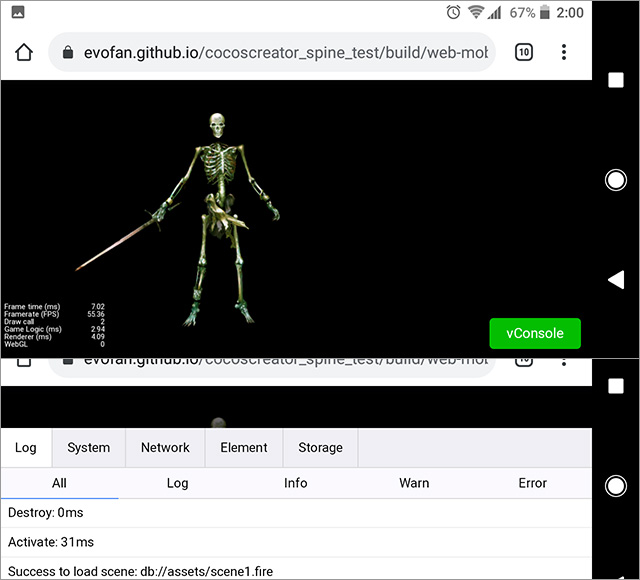
Task: Filter the console by Warn level
Action: pos(414,483)
